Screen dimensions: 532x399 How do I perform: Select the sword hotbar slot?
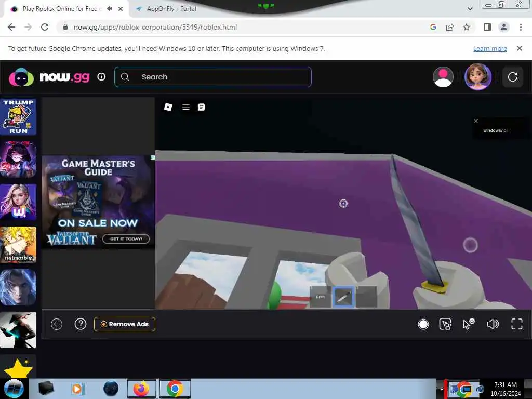click(x=343, y=297)
